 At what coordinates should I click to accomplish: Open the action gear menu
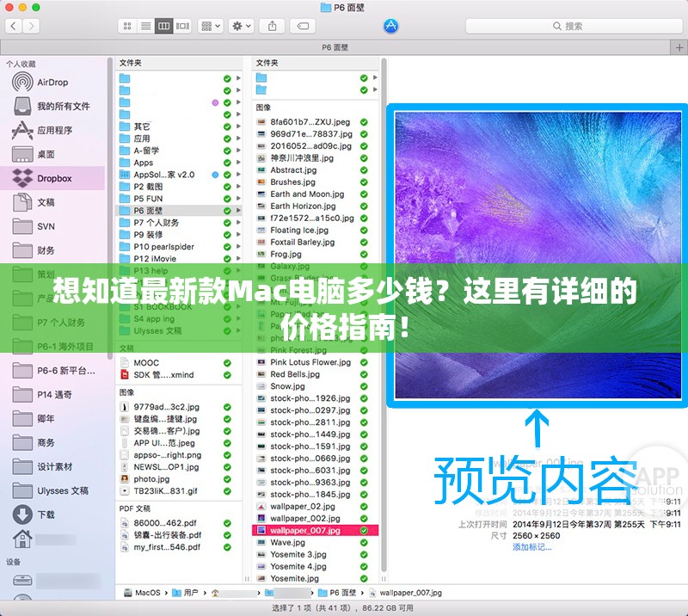click(242, 27)
